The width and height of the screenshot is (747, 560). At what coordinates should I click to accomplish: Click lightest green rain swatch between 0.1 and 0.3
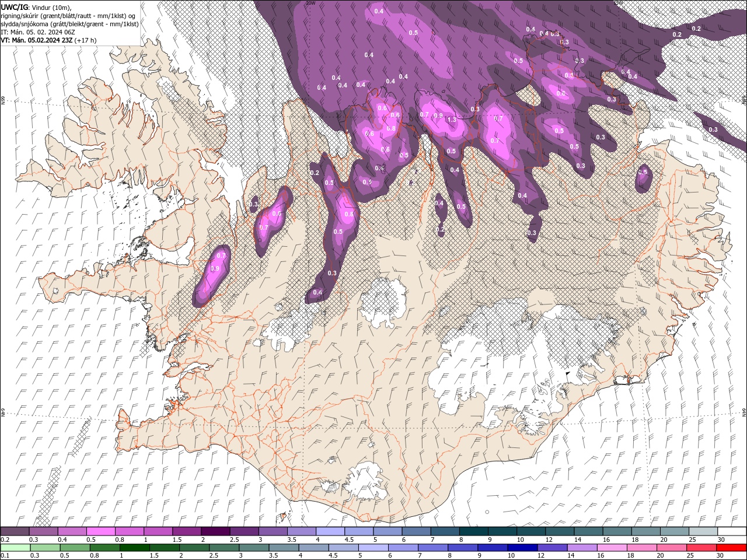pyautogui.click(x=15, y=548)
